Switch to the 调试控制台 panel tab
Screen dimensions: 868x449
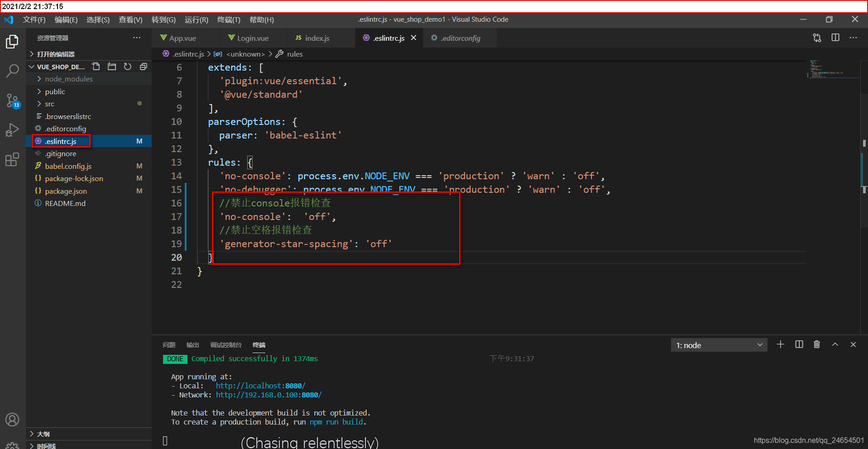[x=226, y=345]
